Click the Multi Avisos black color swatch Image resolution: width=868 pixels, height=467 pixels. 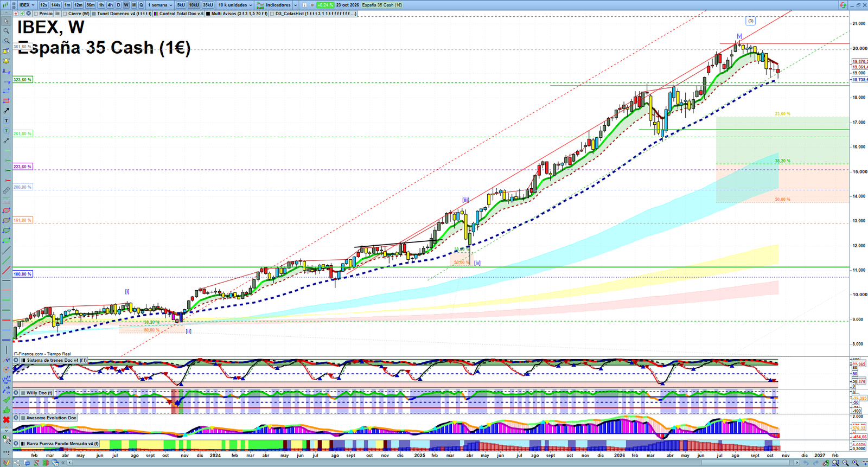coord(208,14)
